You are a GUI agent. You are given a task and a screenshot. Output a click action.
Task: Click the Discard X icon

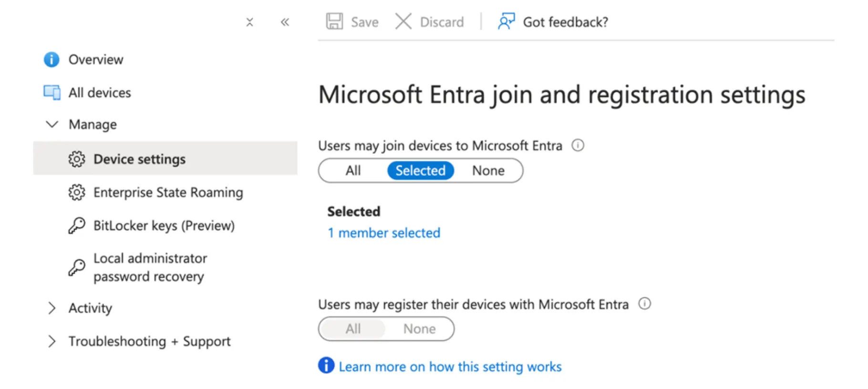(403, 21)
